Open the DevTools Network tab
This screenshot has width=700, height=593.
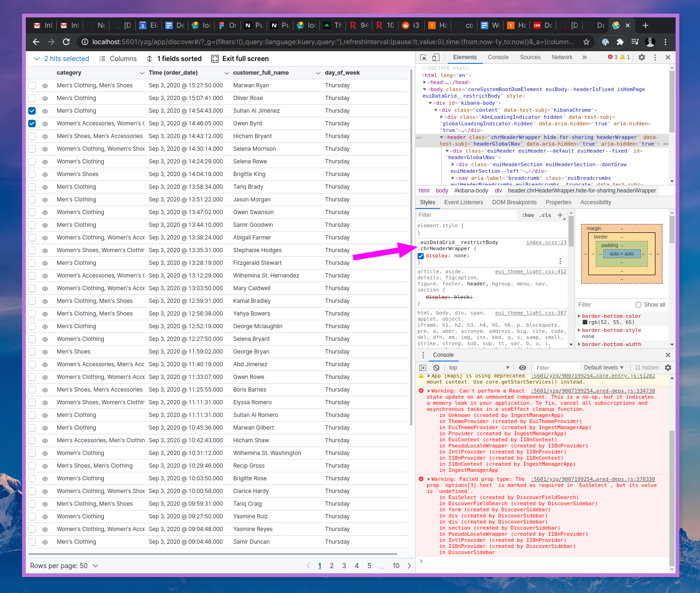coord(562,57)
